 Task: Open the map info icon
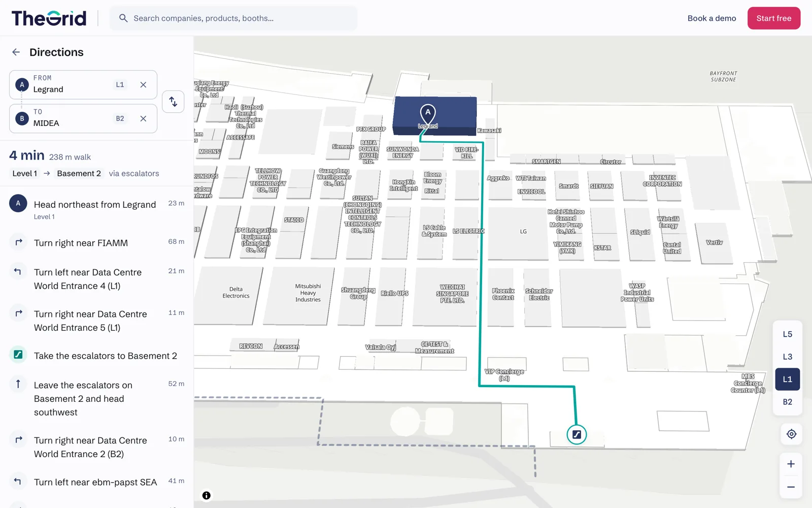click(207, 495)
